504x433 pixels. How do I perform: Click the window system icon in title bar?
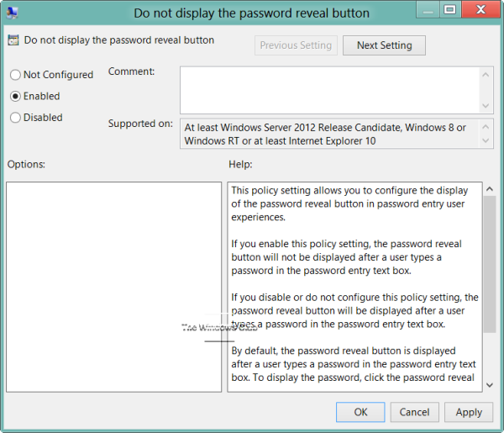(13, 13)
